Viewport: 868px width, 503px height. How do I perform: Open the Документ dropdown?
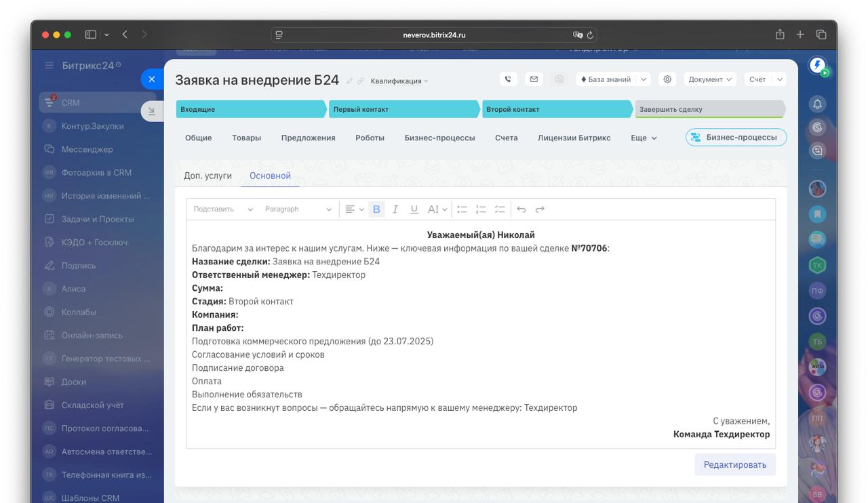pyautogui.click(x=710, y=79)
